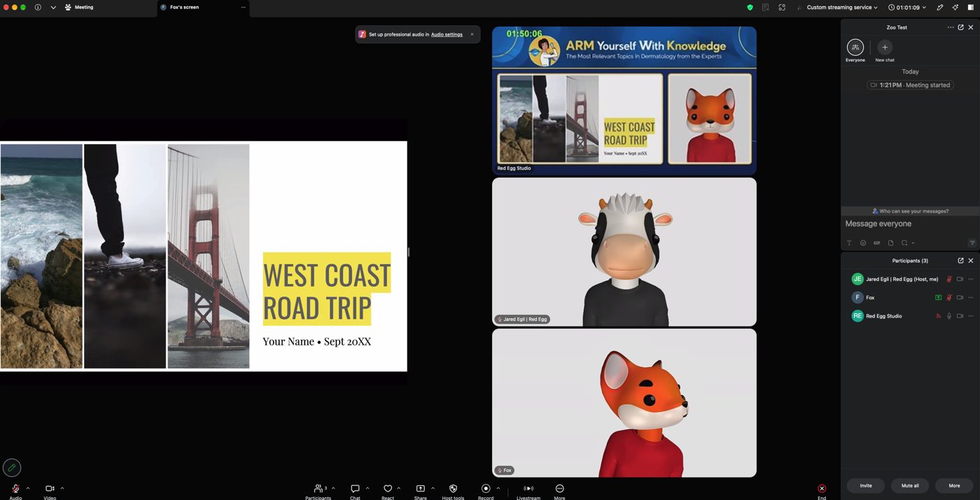Open more options for Fox participant

tap(970, 297)
